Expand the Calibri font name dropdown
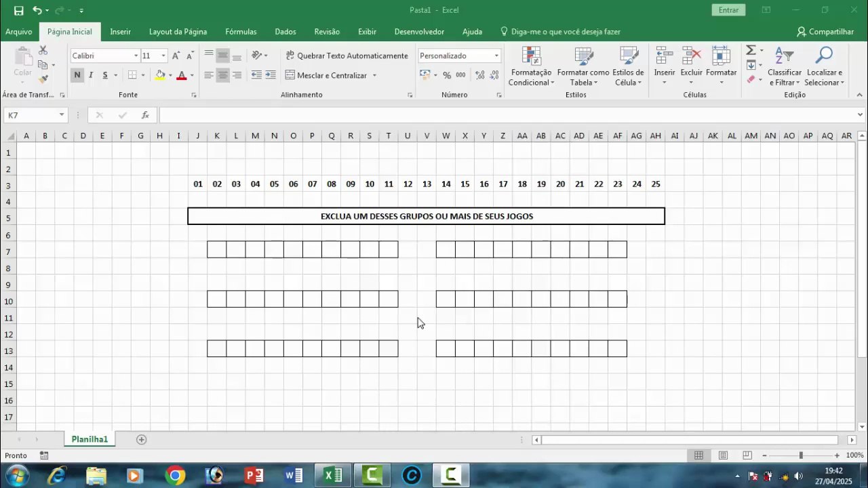 136,56
